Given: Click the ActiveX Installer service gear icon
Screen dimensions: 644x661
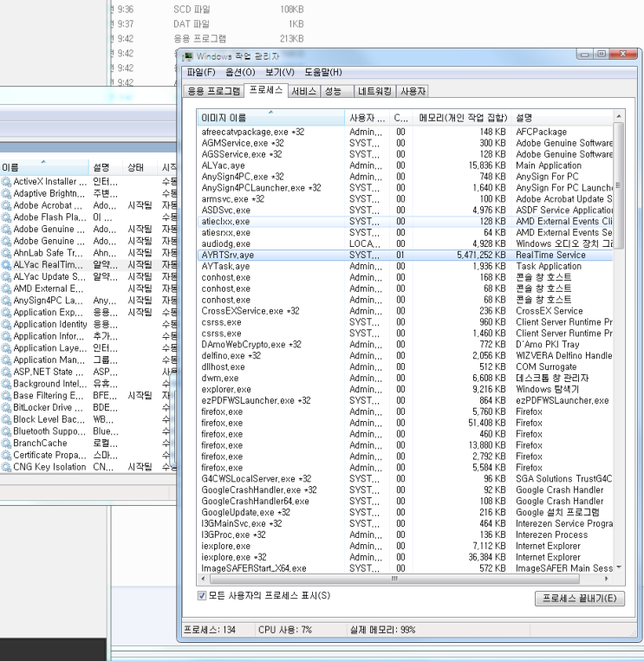Looking at the screenshot, I should click(x=6, y=182).
